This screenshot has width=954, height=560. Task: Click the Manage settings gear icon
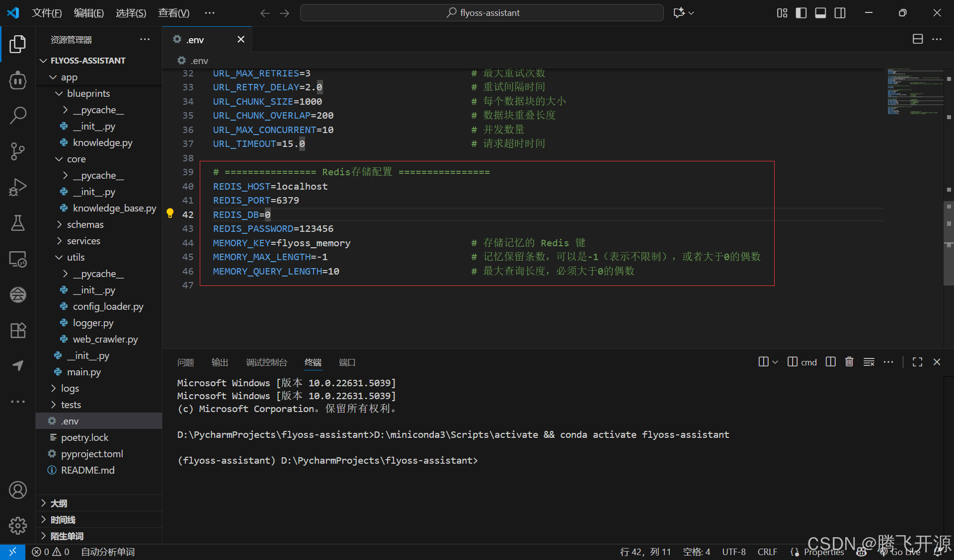tap(18, 525)
